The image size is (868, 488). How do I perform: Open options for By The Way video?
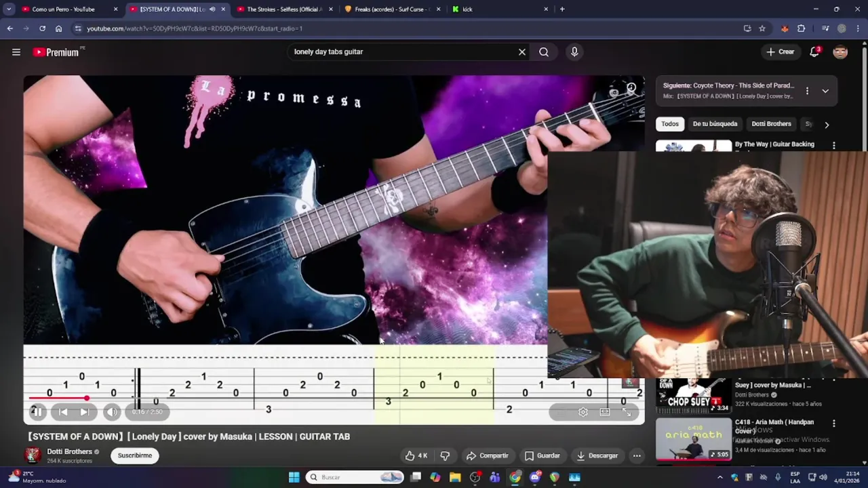click(834, 145)
